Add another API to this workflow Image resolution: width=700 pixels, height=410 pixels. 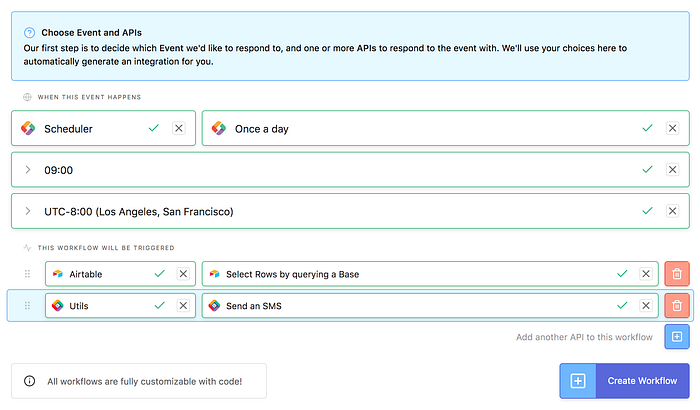(x=677, y=337)
